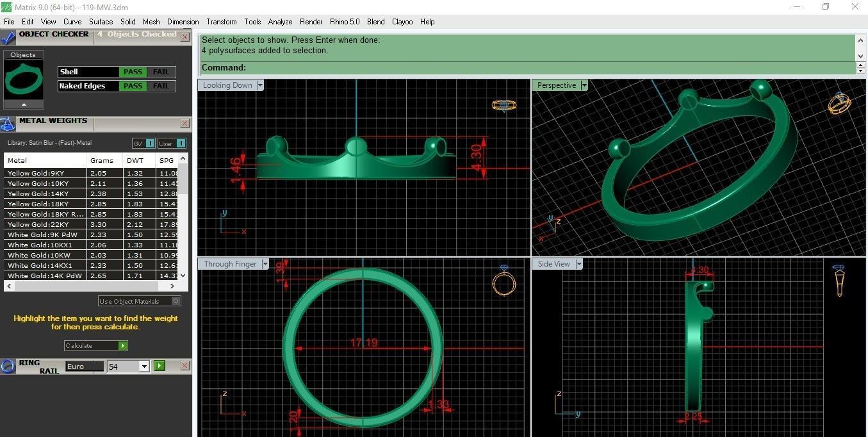Viewport: 868px width, 437px height.
Task: Close the Metal Weights panel
Action: tap(184, 123)
